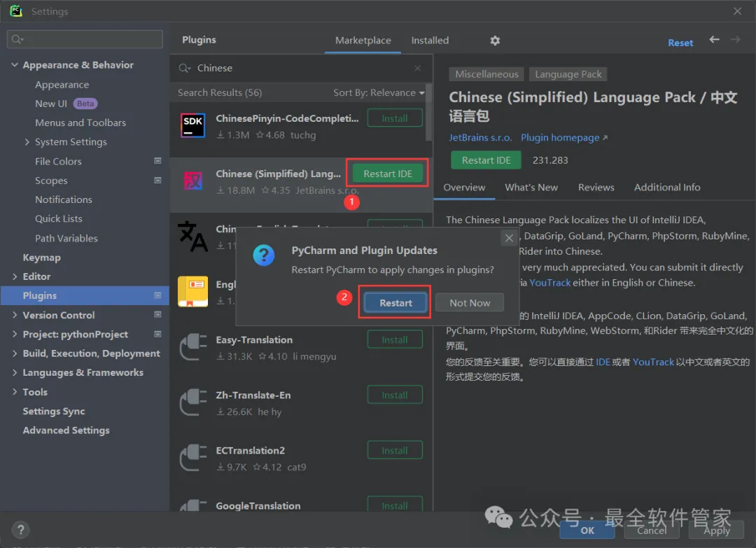Select the Keymap settings page
The image size is (756, 548).
tap(41, 258)
